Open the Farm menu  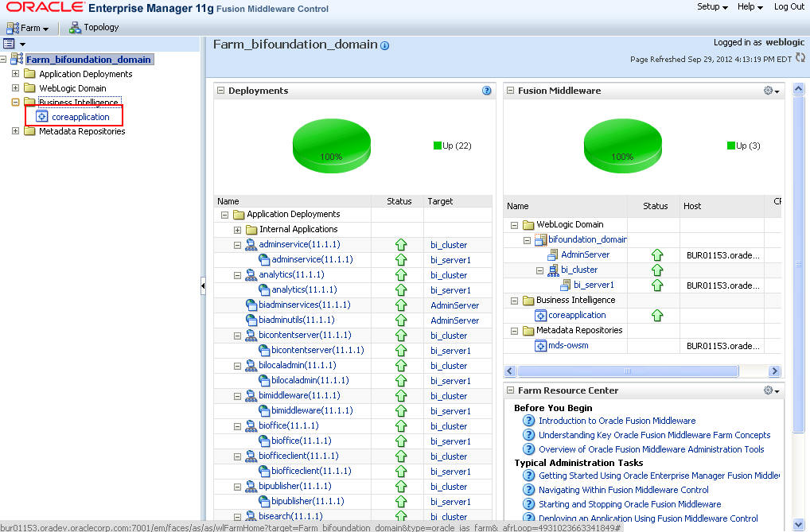tap(29, 27)
